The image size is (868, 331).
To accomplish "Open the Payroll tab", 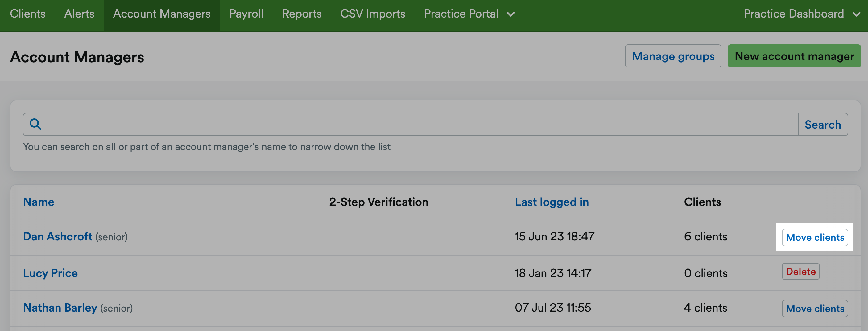I will (x=246, y=14).
